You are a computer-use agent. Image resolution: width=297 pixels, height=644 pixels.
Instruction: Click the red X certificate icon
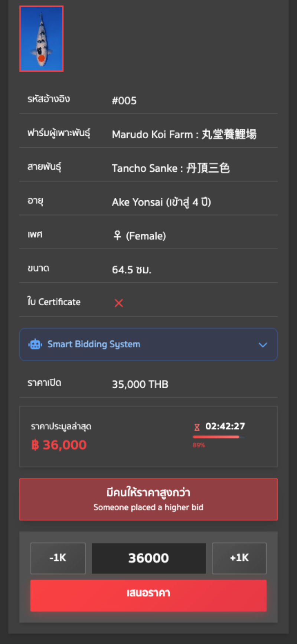click(x=119, y=303)
